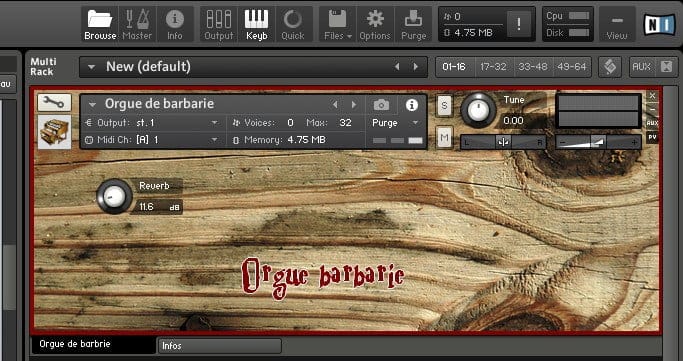Toggle the Keyb on-screen keyboard
This screenshot has height=361, width=683.
pos(257,24)
